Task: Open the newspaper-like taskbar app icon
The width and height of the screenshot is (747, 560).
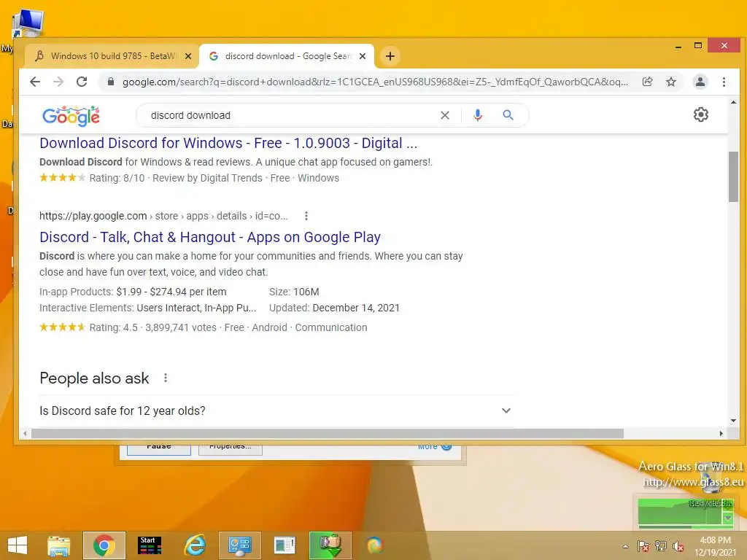Action: coord(285,545)
